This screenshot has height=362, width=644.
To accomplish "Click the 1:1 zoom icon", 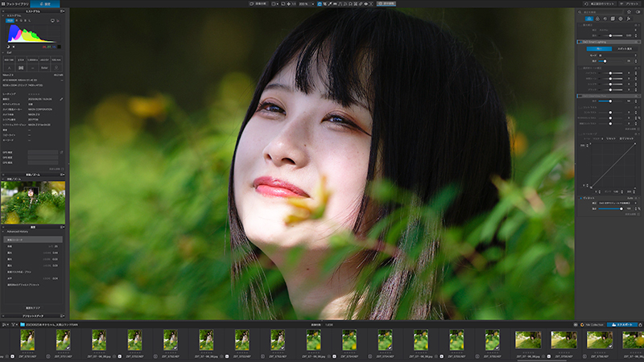I will [294, 4].
